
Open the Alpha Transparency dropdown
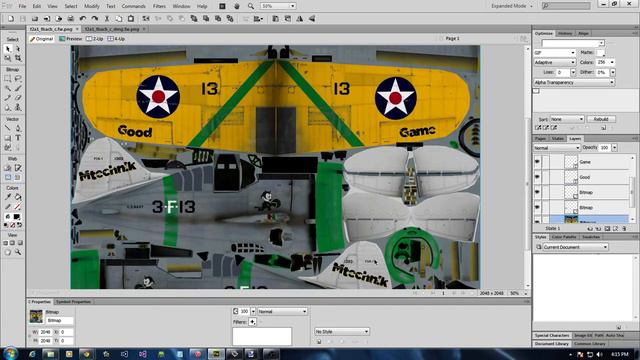[x=574, y=82]
